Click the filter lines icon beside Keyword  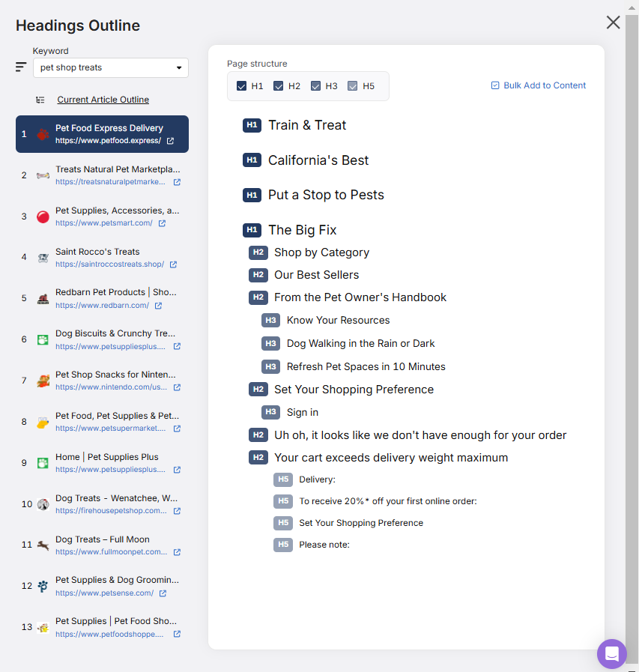20,67
